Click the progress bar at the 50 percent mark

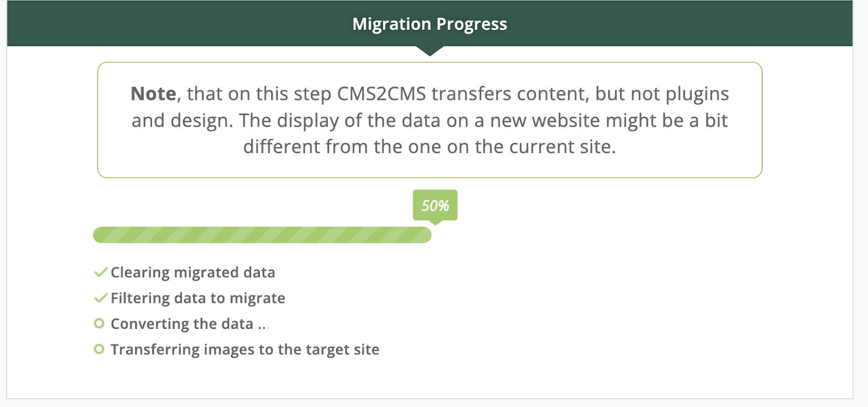429,234
